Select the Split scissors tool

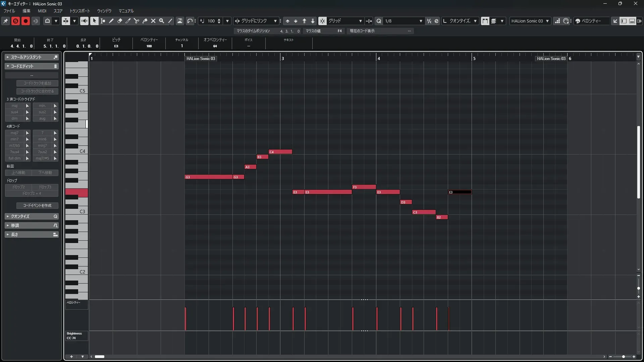[136, 21]
